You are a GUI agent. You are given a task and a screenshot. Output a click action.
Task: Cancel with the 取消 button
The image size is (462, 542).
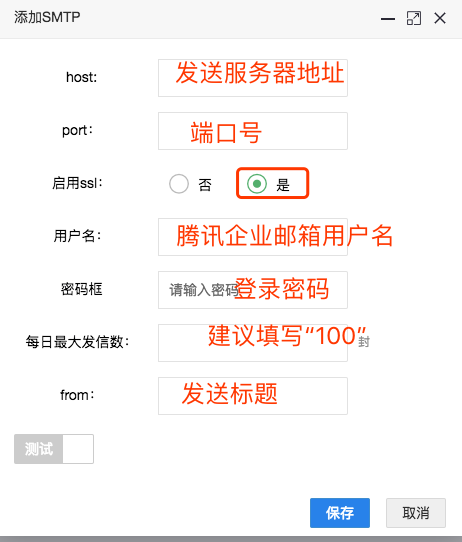pyautogui.click(x=416, y=513)
